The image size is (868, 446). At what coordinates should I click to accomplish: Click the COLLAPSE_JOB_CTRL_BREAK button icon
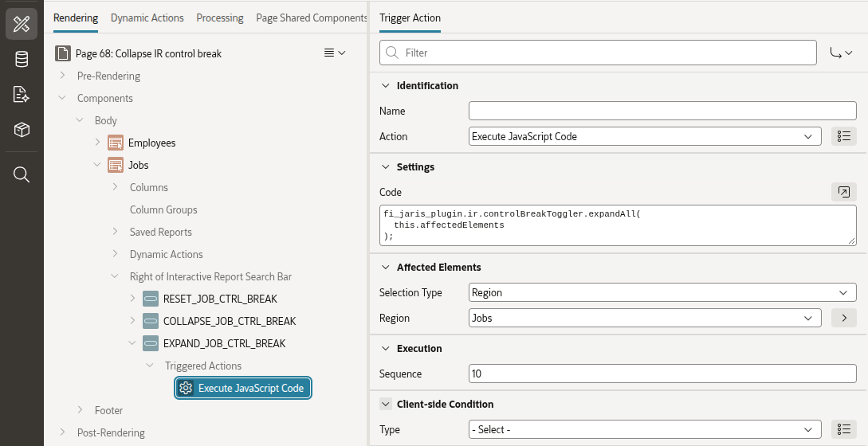151,321
